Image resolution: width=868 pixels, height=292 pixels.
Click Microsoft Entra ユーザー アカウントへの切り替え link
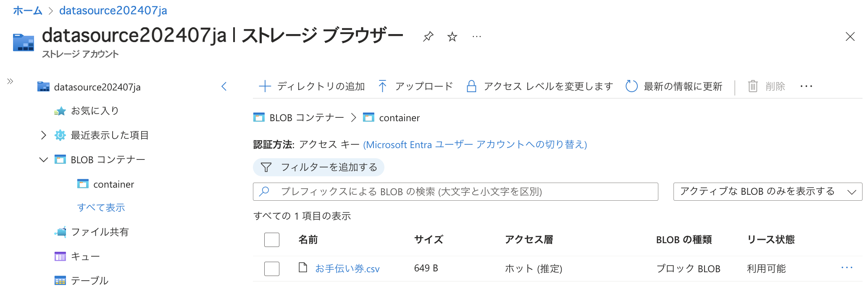point(475,145)
